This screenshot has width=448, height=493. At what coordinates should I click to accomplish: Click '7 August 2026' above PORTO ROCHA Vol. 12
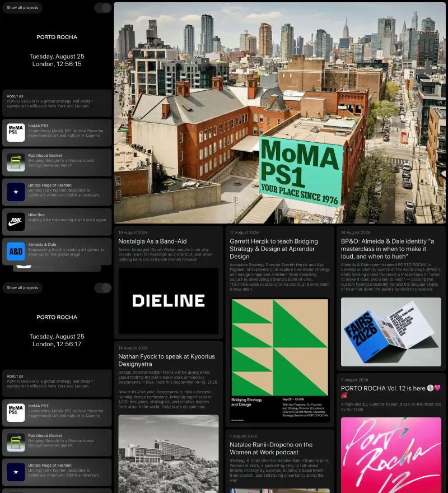pyautogui.click(x=354, y=380)
